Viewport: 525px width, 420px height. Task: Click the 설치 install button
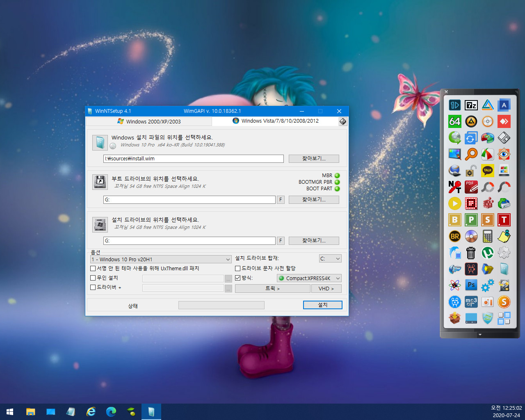click(322, 305)
